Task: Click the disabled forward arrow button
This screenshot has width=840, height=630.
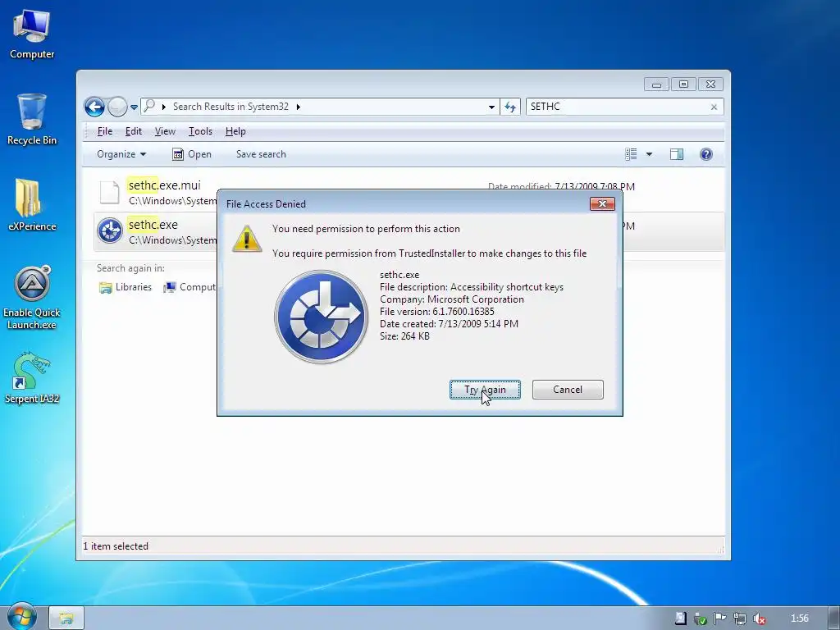Action: pyautogui.click(x=117, y=107)
